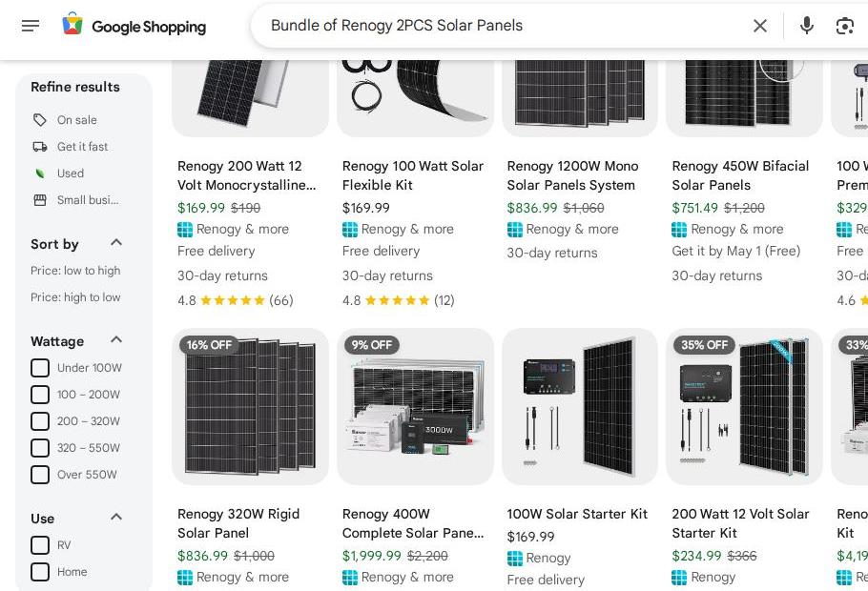This screenshot has width=868, height=591.
Task: Start voice search with microphone icon
Action: tap(807, 26)
